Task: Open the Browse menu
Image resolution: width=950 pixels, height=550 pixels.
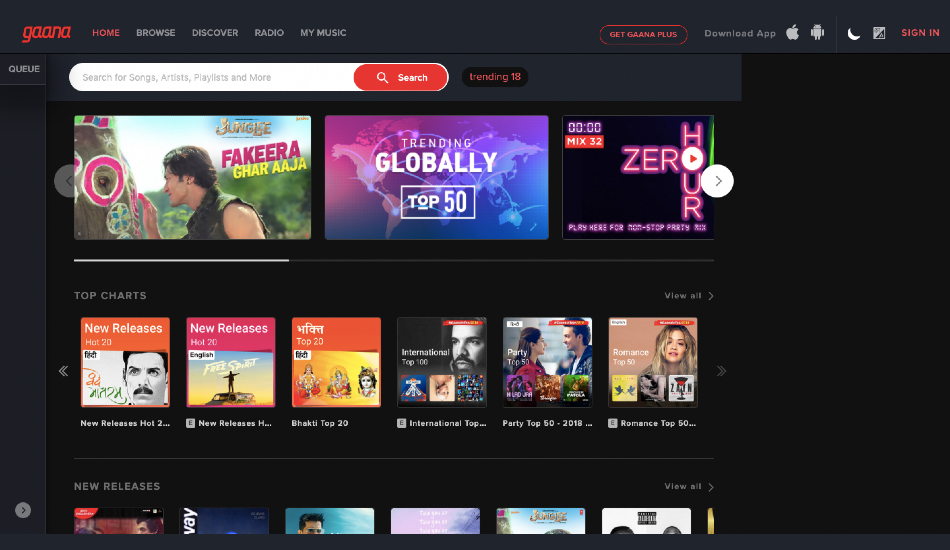Action: point(156,33)
